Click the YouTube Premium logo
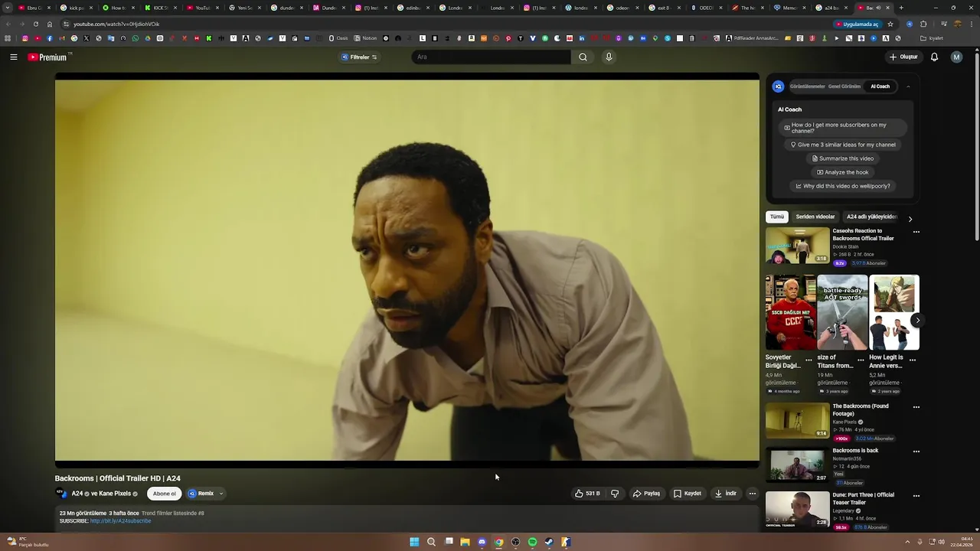Image resolution: width=980 pixels, height=551 pixels. click(x=47, y=57)
